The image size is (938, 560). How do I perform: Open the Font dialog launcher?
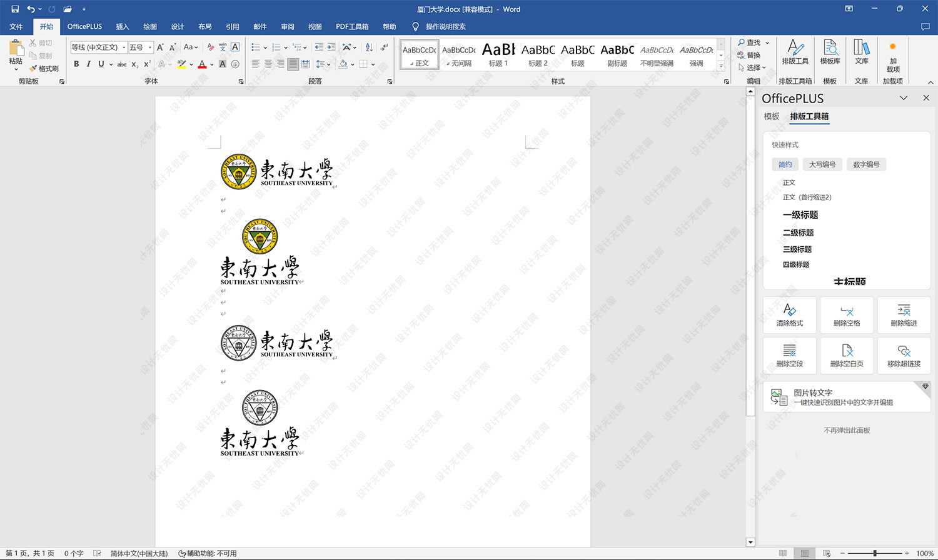click(x=241, y=81)
